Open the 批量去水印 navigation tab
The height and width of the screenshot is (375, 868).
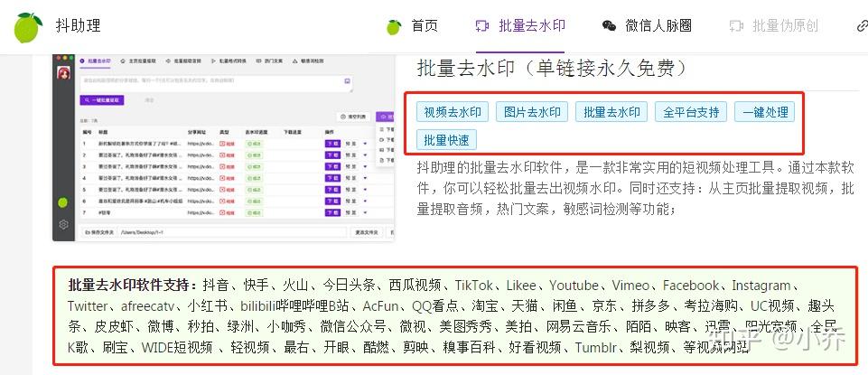tap(532, 26)
